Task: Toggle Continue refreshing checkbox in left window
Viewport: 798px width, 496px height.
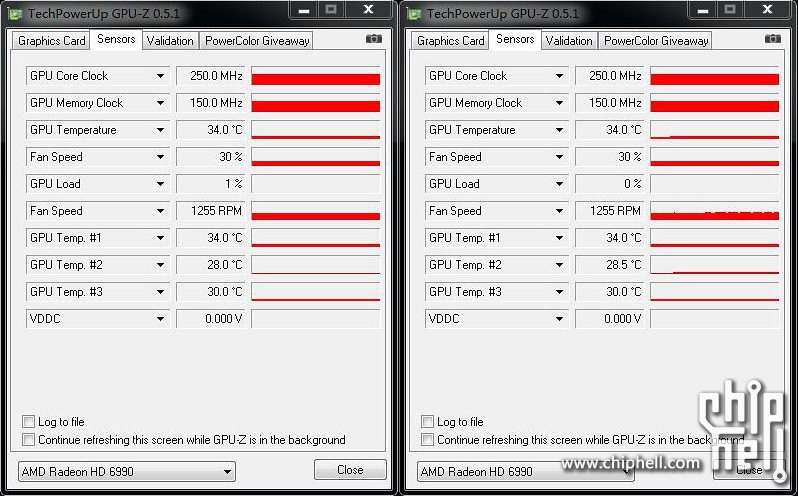Action: click(28, 440)
